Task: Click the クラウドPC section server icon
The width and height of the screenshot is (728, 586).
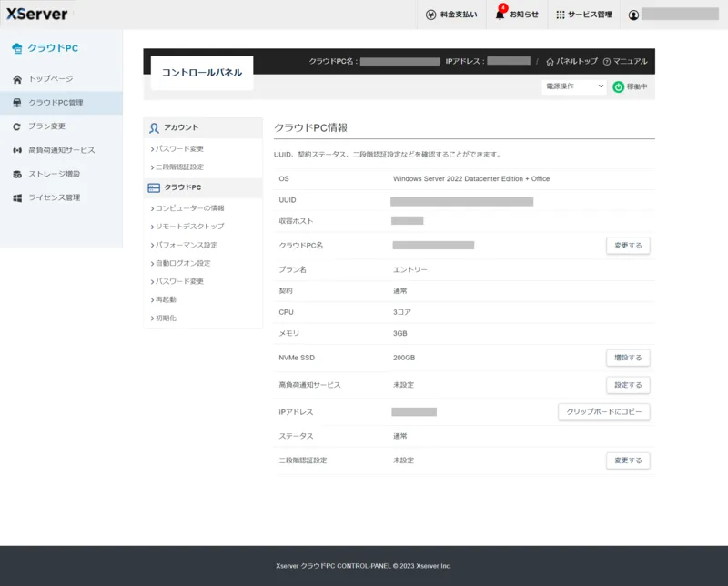Action: [154, 187]
